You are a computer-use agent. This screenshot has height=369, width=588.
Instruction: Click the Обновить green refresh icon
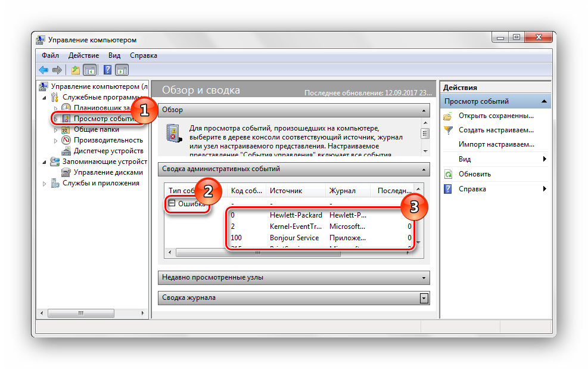click(x=448, y=174)
